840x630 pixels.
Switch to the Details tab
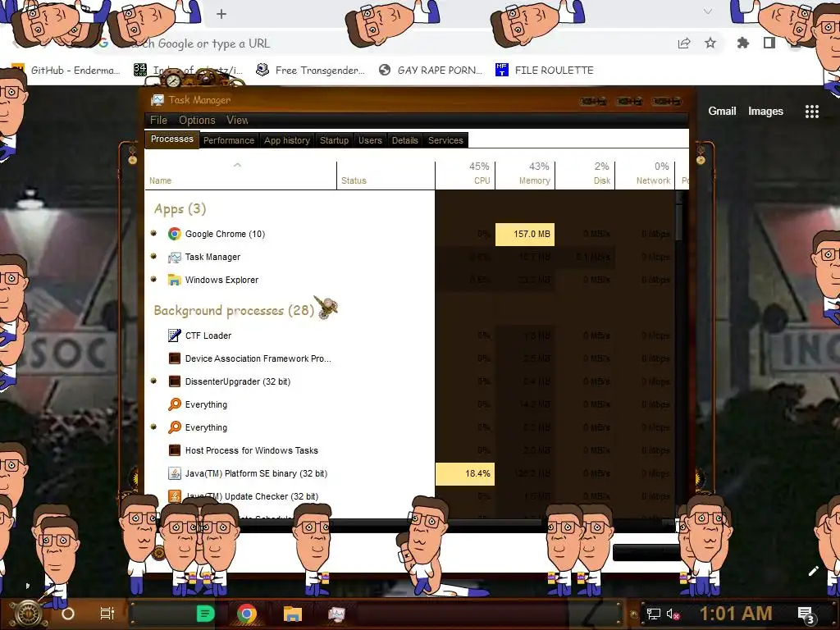[x=405, y=140]
